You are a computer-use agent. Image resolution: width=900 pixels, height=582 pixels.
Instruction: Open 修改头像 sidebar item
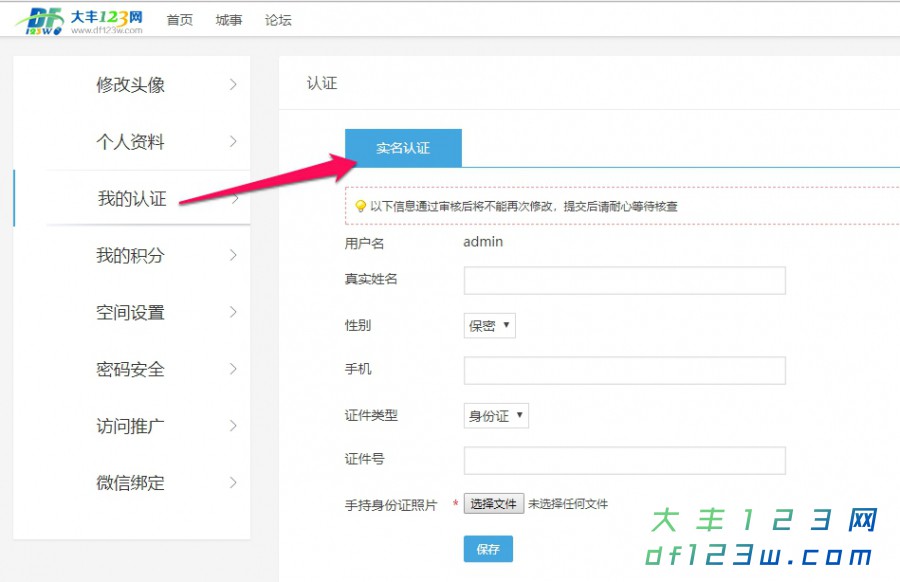pos(130,85)
